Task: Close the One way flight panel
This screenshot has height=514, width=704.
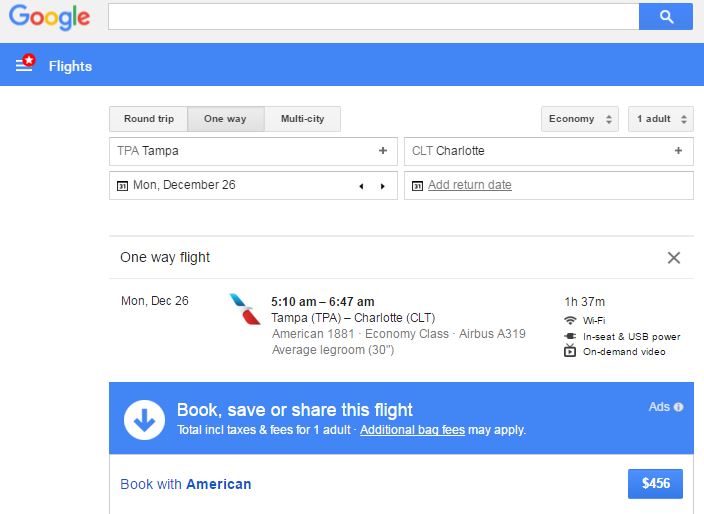Action: coord(673,258)
